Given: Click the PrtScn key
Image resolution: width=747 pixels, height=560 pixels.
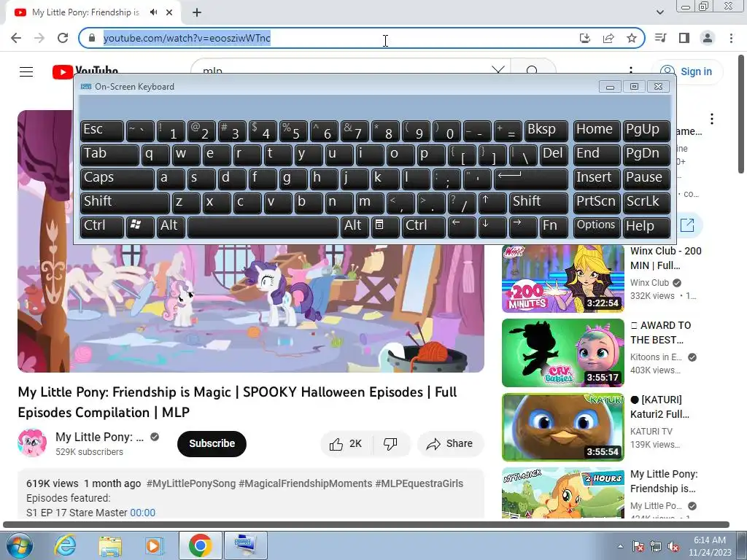Looking at the screenshot, I should 597,203.
